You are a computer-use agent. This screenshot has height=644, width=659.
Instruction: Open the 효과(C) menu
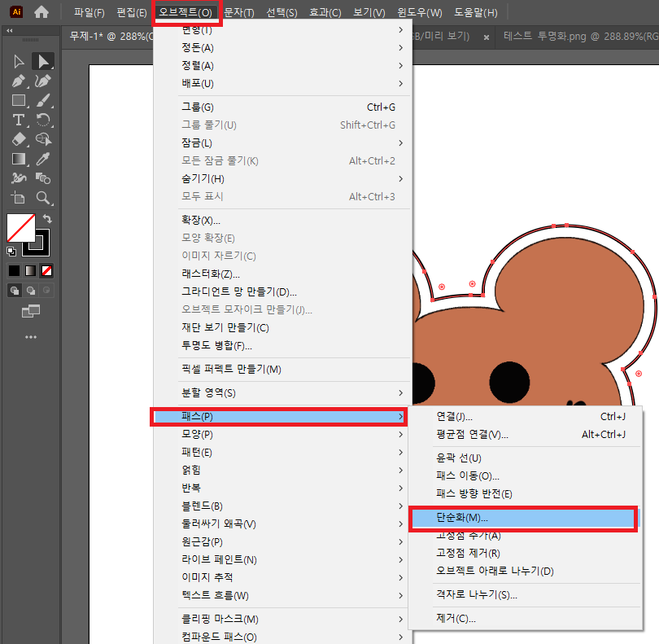click(325, 12)
